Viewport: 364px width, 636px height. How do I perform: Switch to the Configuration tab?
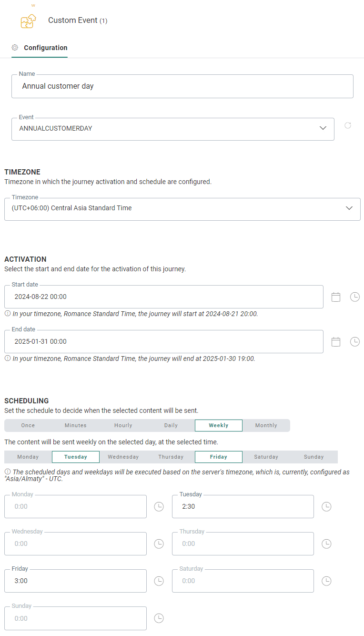pyautogui.click(x=45, y=48)
